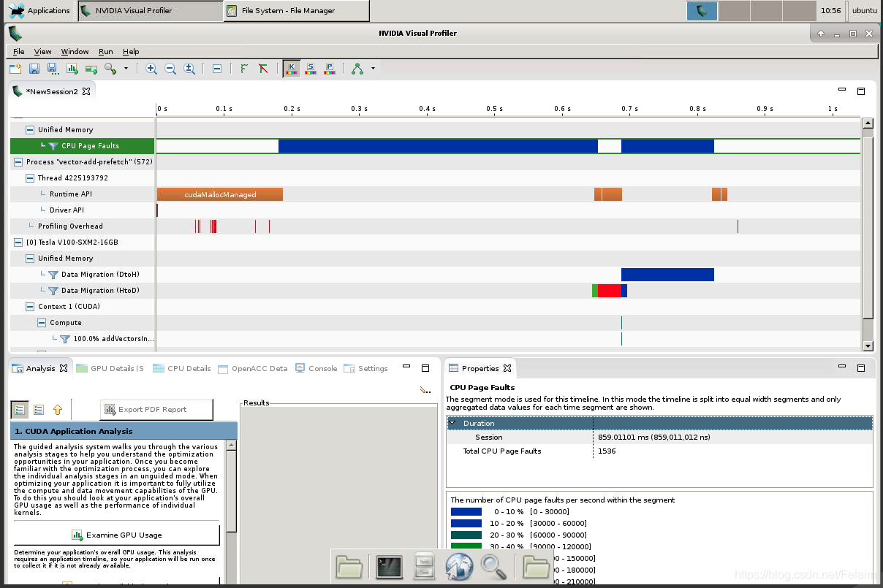Open the Window menu

click(75, 52)
